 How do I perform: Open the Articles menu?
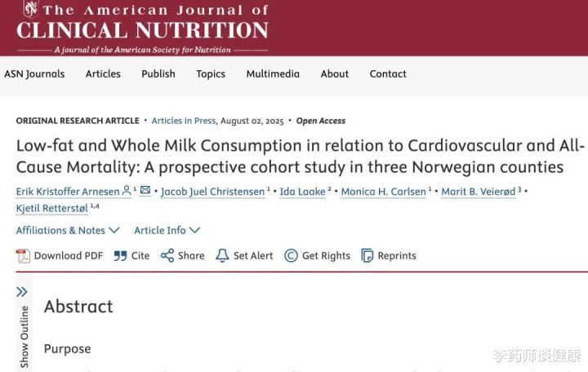pyautogui.click(x=103, y=73)
